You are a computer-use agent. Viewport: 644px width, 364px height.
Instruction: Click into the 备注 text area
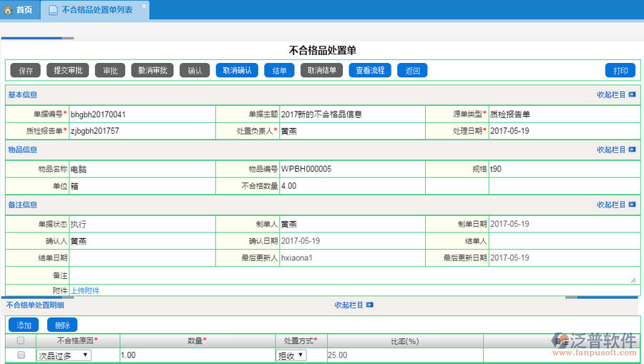(x=352, y=275)
